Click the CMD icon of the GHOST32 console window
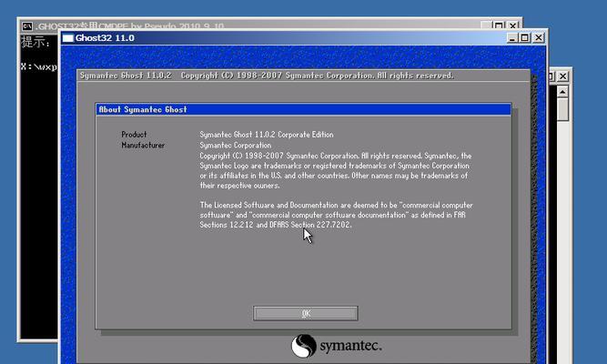This screenshot has width=607, height=364. coord(26,26)
